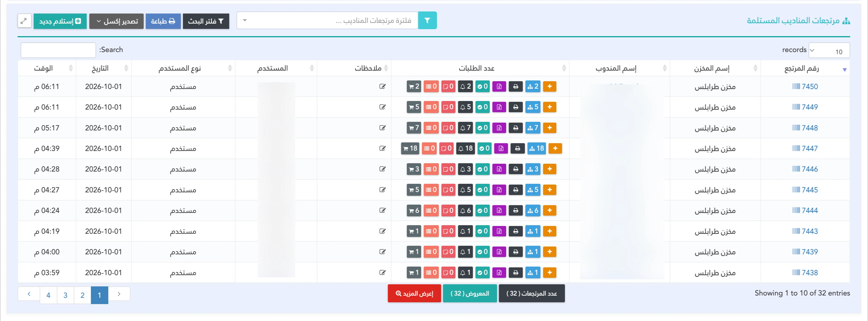Viewport: 868px width, 321px height.
Task: Sort by the التاريخ column header
Action: point(103,68)
